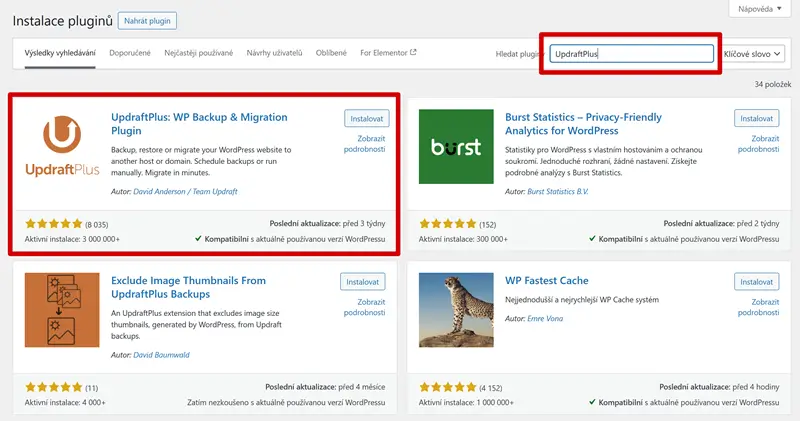Show details for Burst Statistics

(759, 144)
